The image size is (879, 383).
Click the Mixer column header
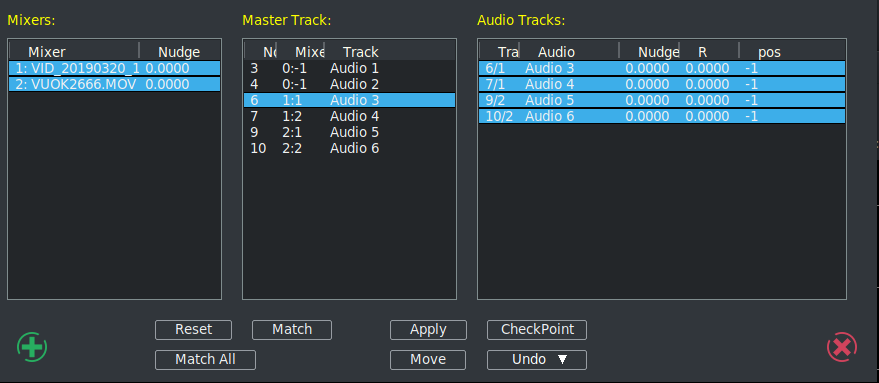click(x=74, y=52)
